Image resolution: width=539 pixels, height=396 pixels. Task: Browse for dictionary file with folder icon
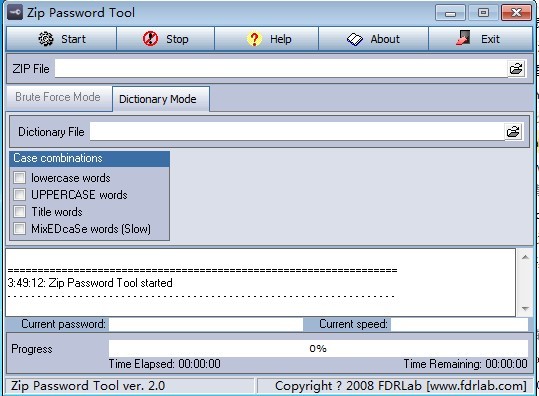513,132
